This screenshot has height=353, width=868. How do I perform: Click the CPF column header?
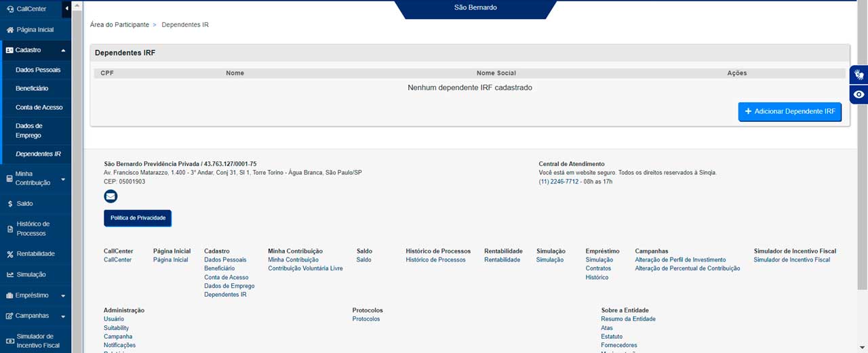pos(107,73)
